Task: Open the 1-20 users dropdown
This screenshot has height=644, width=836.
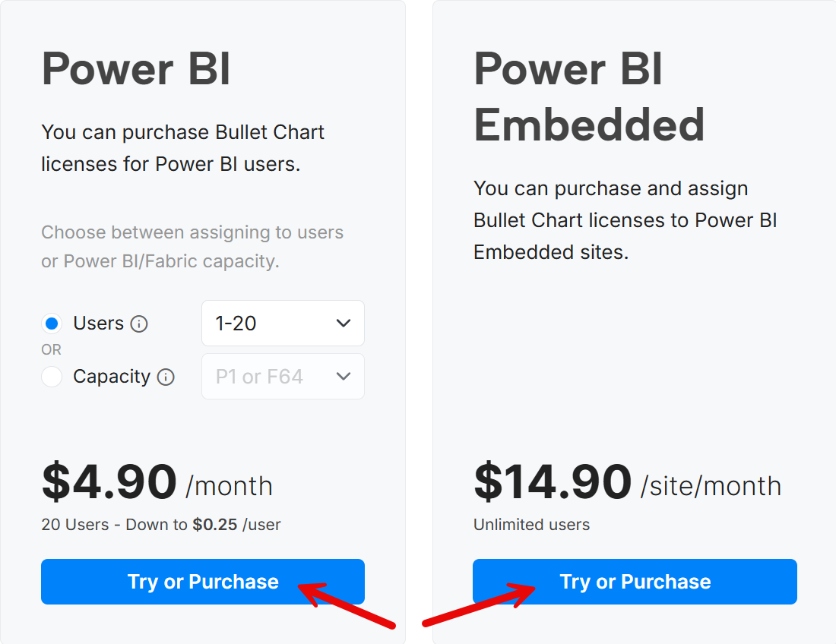Action: (283, 324)
